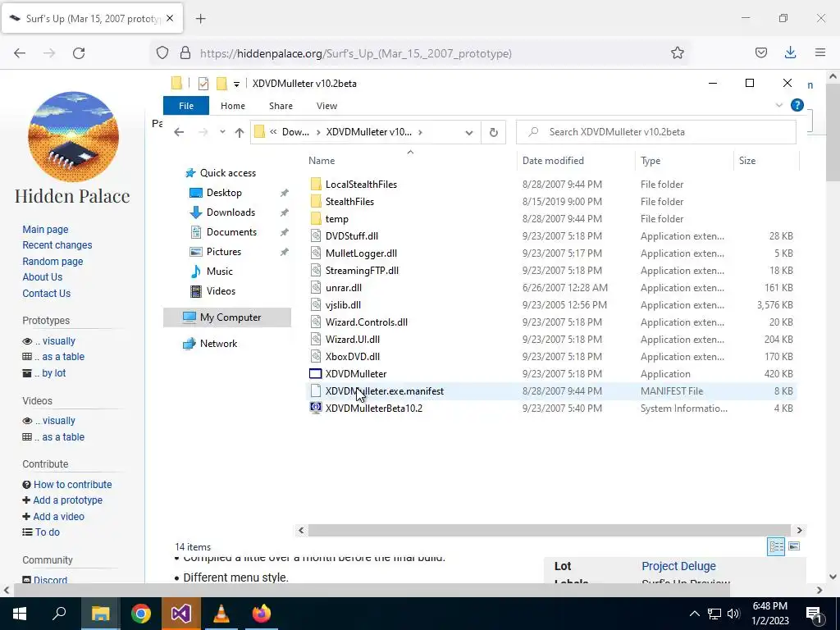
Task: Click the Explorer back navigation arrow
Action: [x=179, y=132]
